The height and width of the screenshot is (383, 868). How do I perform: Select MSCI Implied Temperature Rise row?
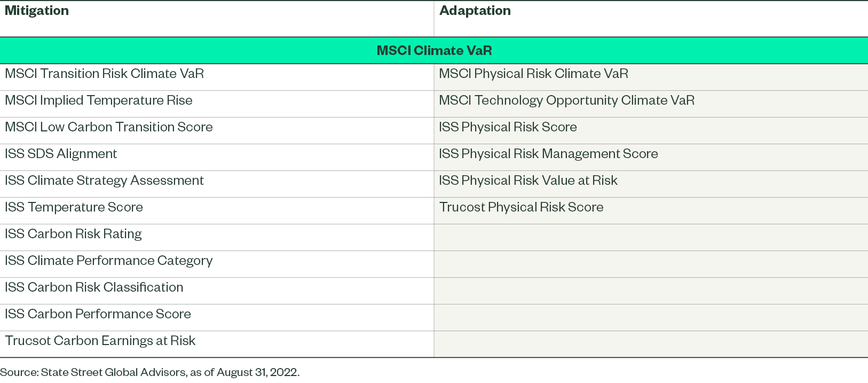99,100
